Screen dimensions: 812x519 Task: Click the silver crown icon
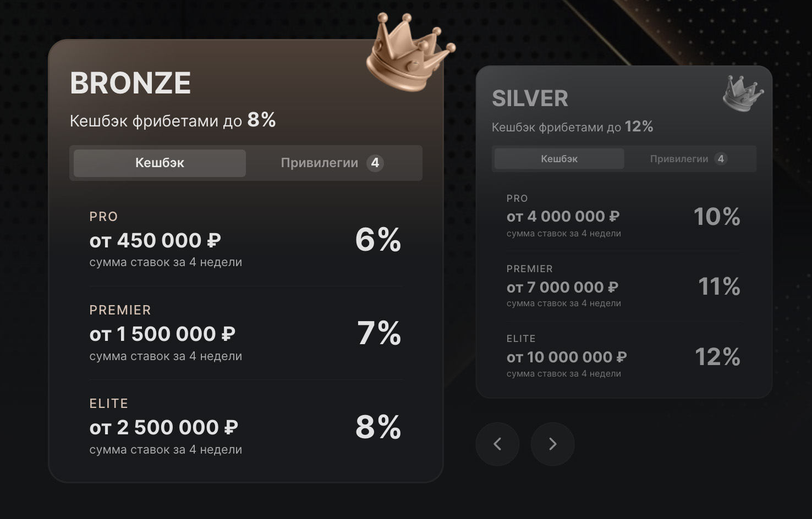tap(742, 93)
